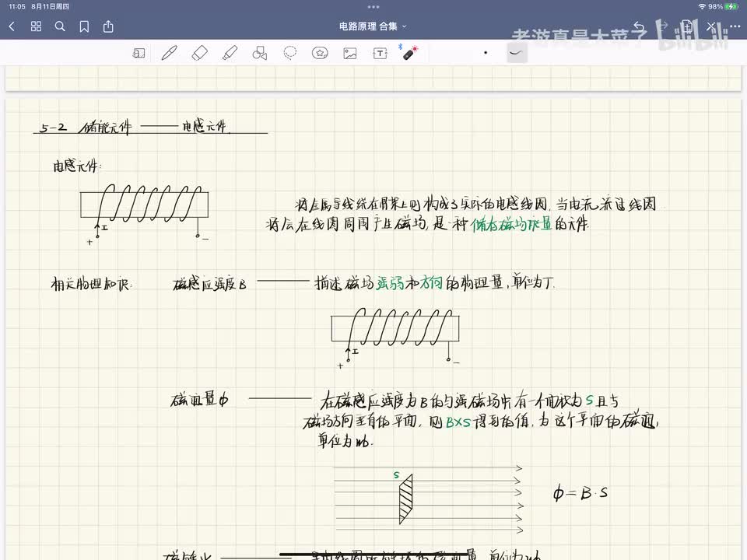Image resolution: width=747 pixels, height=560 pixels.
Task: Select the Highlighter tool
Action: point(230,53)
